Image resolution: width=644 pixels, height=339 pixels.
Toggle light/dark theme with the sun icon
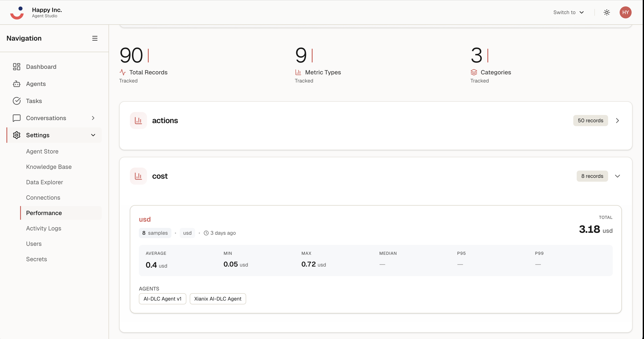click(607, 12)
